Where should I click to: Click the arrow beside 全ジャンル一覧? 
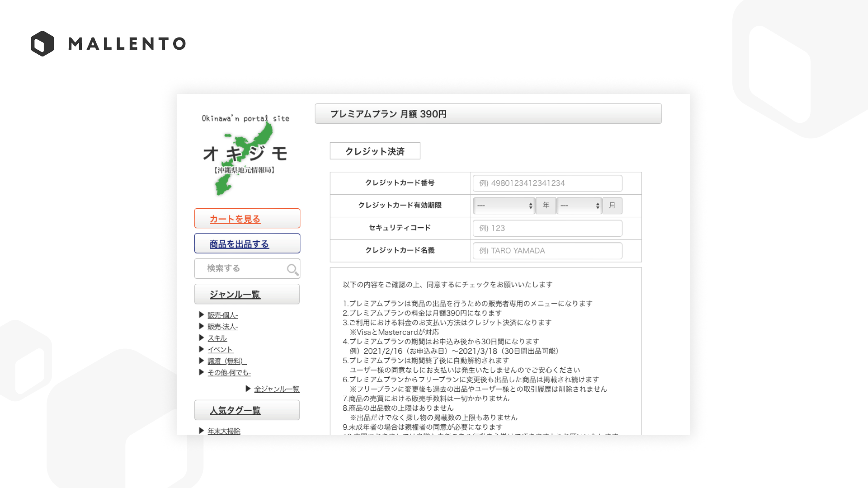pyautogui.click(x=248, y=389)
